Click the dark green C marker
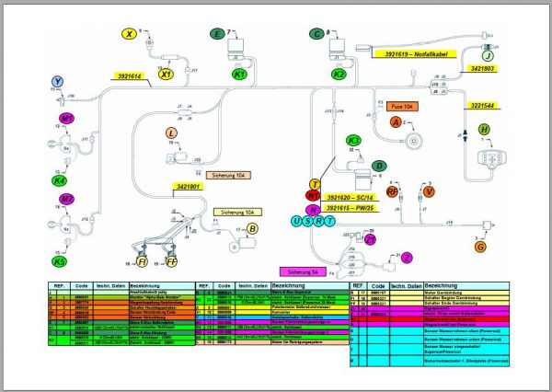Screen dimensions: 552x392 pos(316,34)
